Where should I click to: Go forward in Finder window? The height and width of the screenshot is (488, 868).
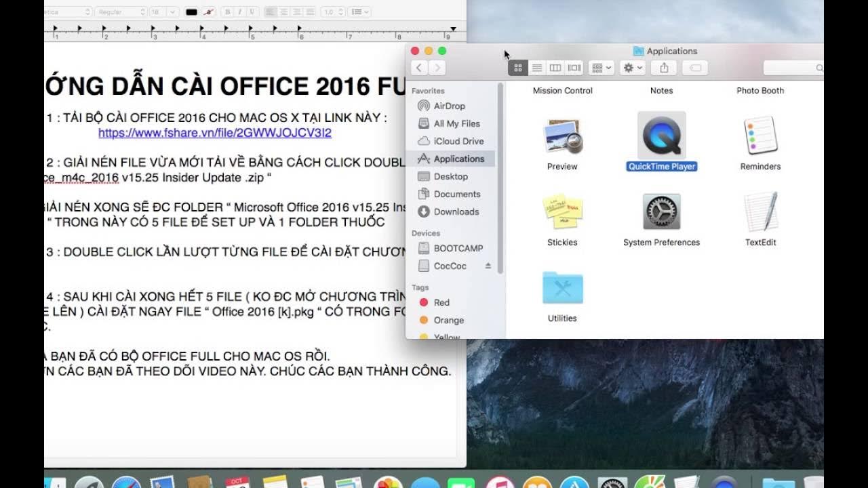(x=437, y=68)
